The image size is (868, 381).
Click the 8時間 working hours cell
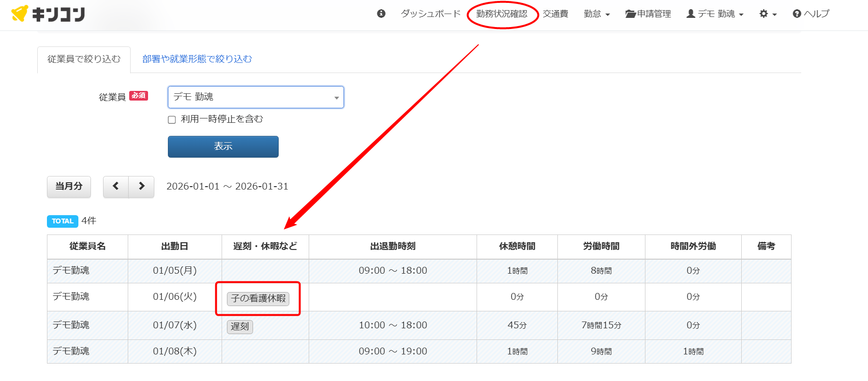click(601, 271)
